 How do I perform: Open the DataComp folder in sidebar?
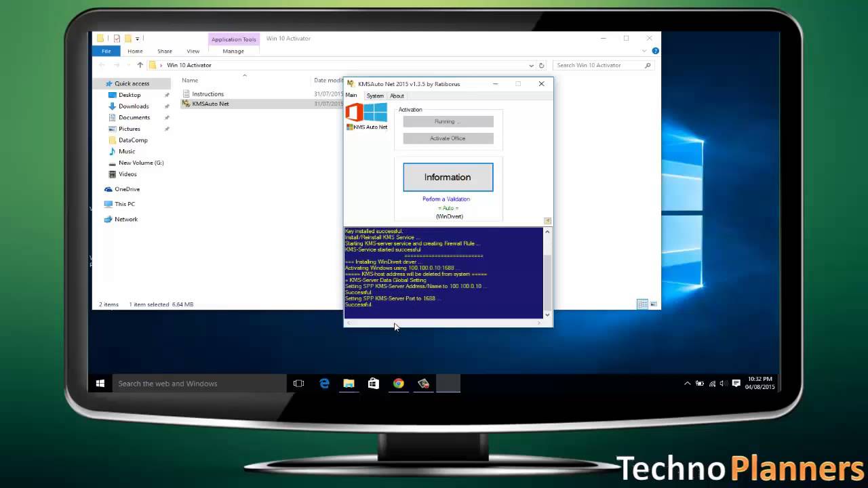pos(133,140)
